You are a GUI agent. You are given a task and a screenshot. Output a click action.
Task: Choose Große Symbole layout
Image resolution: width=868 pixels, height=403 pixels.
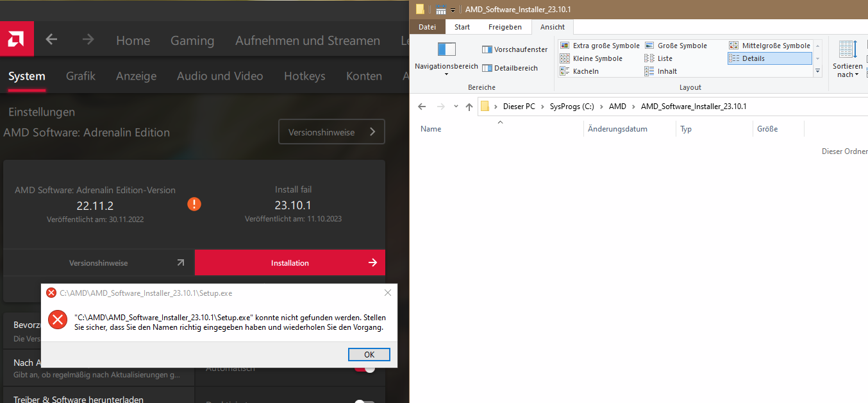676,46
